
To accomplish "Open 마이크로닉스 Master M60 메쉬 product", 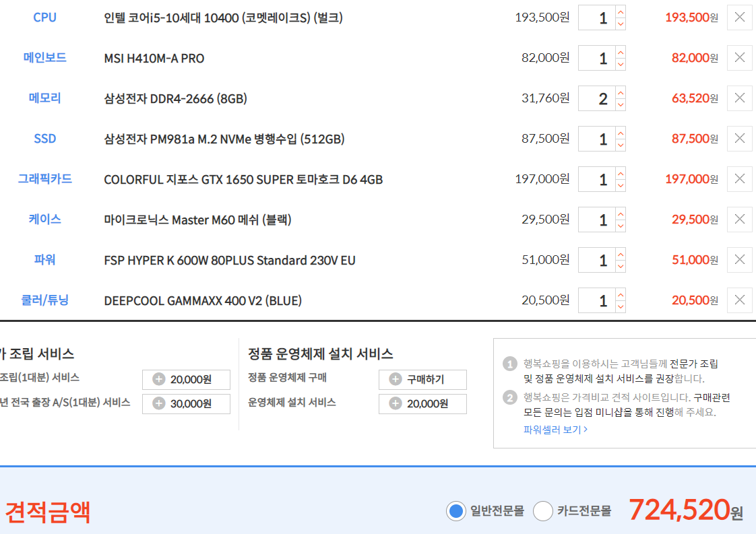I will coord(197,220).
